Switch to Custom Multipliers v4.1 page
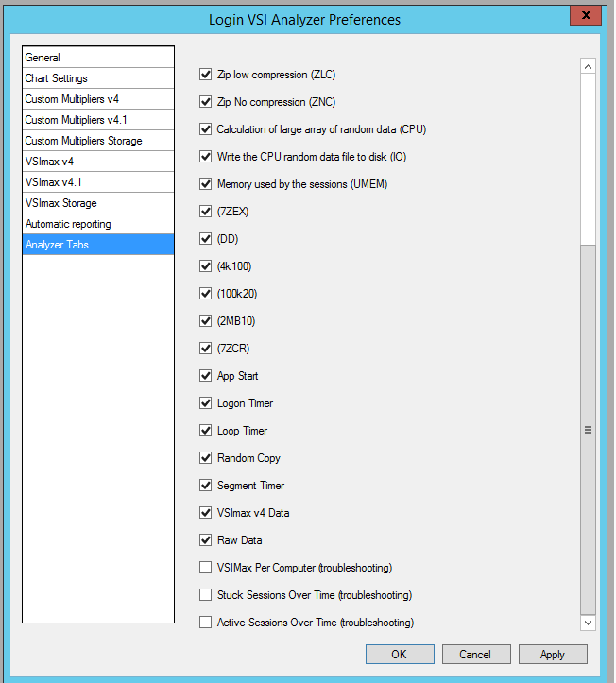 click(98, 120)
